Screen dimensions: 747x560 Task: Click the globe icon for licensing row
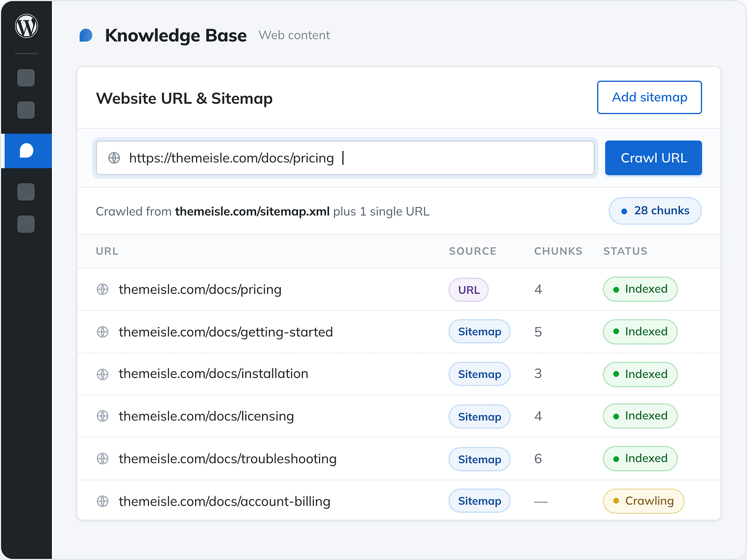103,416
